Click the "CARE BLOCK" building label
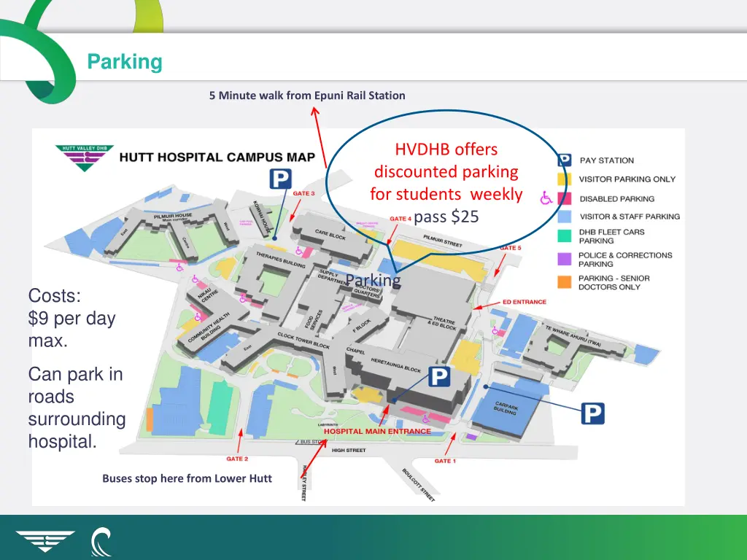 pos(330,235)
